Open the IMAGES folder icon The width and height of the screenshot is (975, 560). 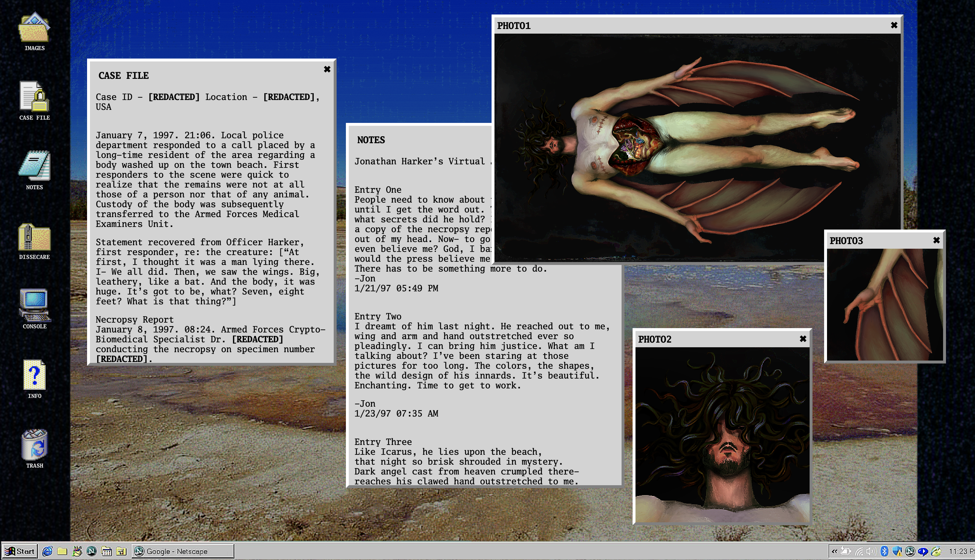click(x=34, y=28)
